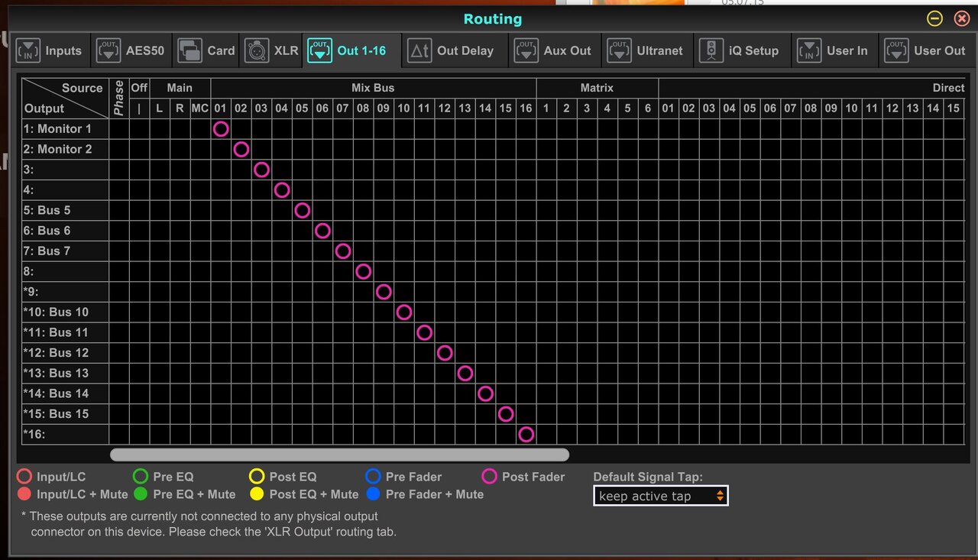Select the Out 1-16 tab
This screenshot has width=978, height=560.
click(x=351, y=51)
